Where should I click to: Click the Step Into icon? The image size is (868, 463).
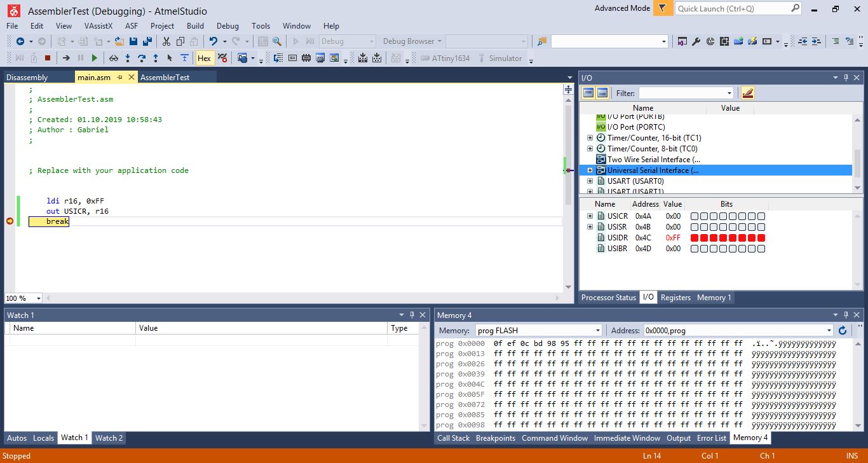point(128,58)
